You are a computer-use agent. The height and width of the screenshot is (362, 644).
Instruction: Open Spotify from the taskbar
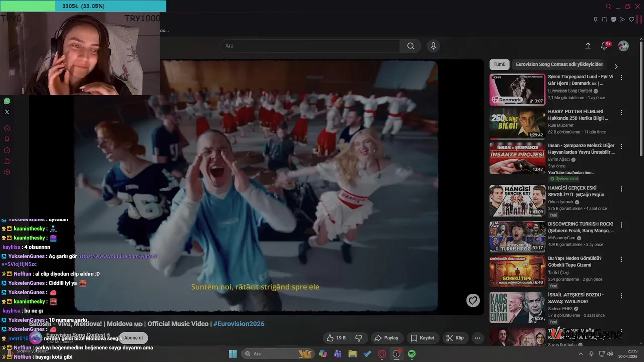[x=412, y=354]
